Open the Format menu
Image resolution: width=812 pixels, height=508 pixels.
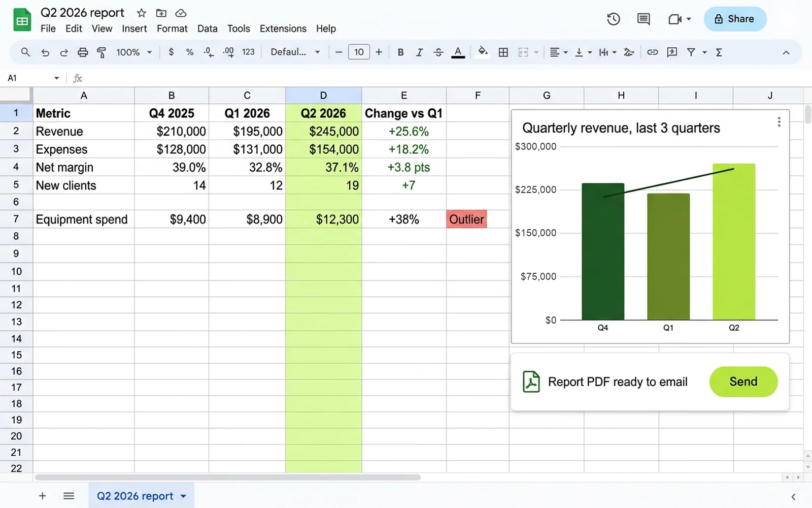click(x=172, y=28)
